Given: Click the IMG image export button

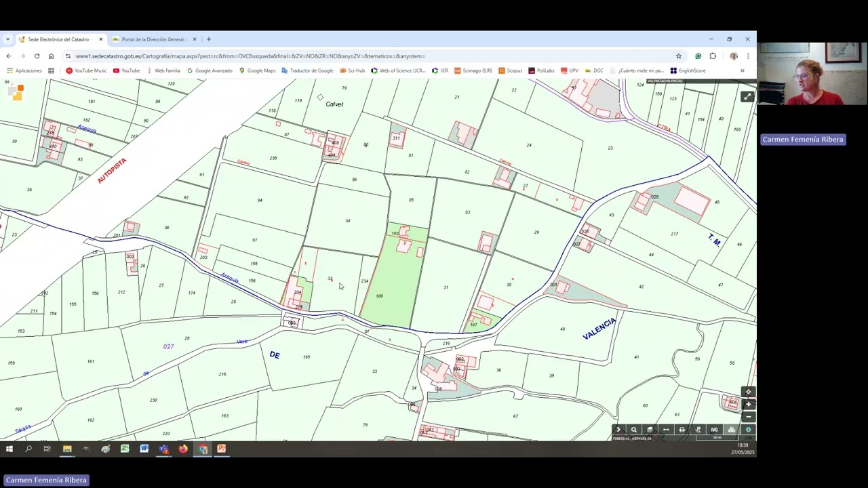Looking at the screenshot, I should tap(714, 430).
